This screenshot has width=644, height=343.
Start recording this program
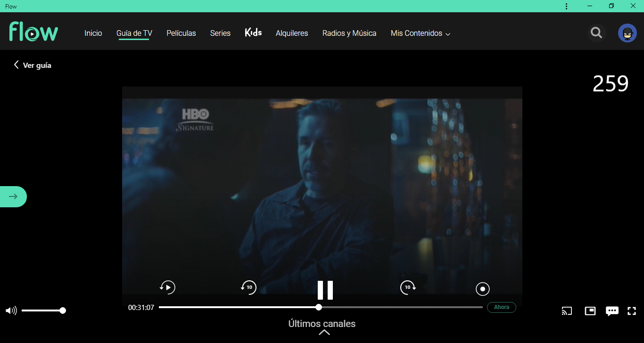(x=483, y=289)
